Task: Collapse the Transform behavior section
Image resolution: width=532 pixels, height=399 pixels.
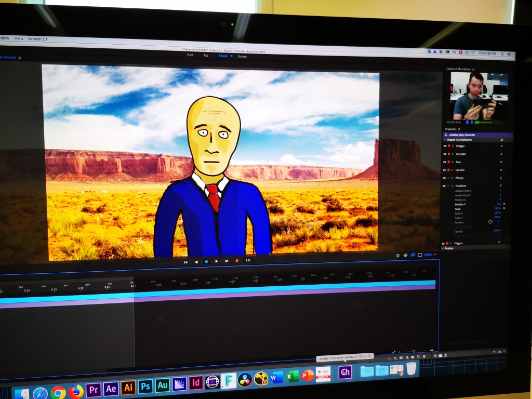Action: [x=453, y=185]
